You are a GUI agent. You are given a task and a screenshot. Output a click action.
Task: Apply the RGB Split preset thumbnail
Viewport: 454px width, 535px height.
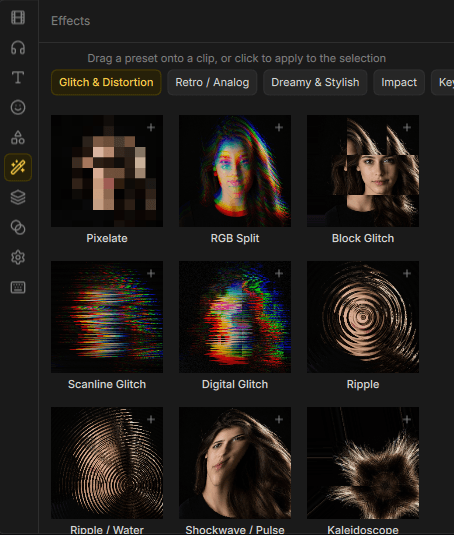pyautogui.click(x=235, y=171)
